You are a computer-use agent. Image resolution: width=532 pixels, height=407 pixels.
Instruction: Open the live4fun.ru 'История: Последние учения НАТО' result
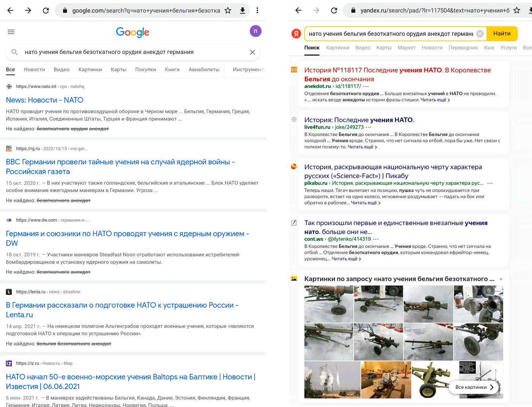click(359, 120)
